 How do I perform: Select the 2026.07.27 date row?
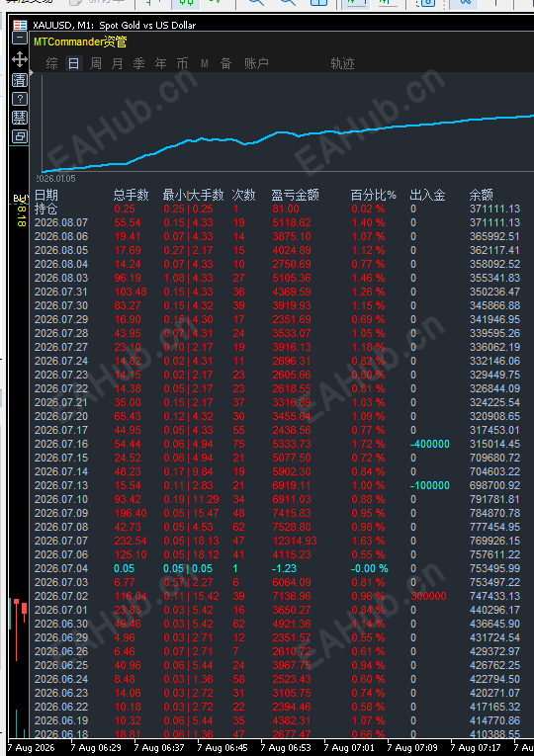[x=61, y=347]
